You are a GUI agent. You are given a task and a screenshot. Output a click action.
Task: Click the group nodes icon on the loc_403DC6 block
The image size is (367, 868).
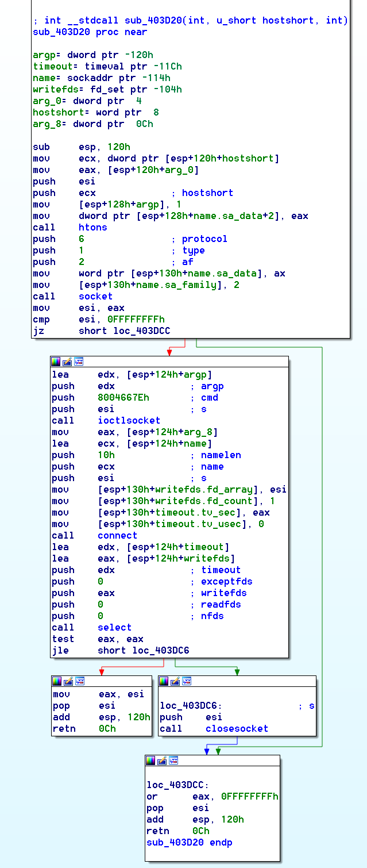click(x=187, y=681)
